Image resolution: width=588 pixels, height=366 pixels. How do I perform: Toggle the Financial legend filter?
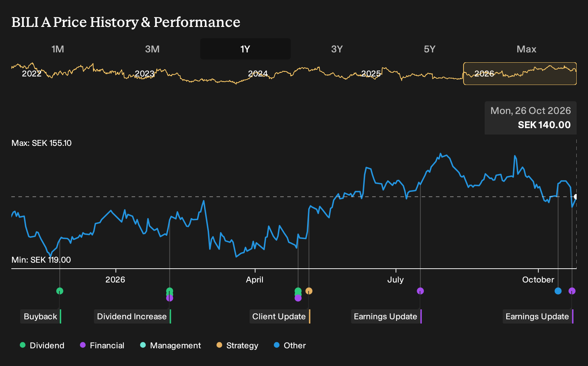pyautogui.click(x=102, y=345)
